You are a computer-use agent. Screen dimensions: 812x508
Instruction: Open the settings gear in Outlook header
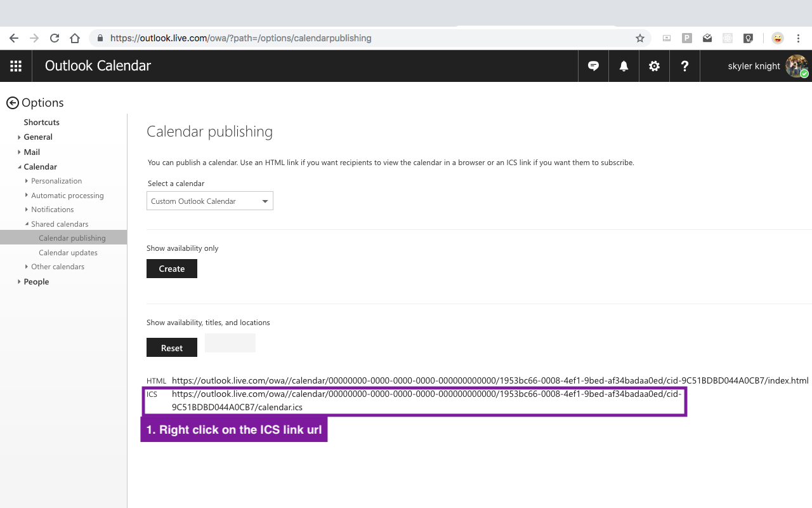[x=654, y=66]
